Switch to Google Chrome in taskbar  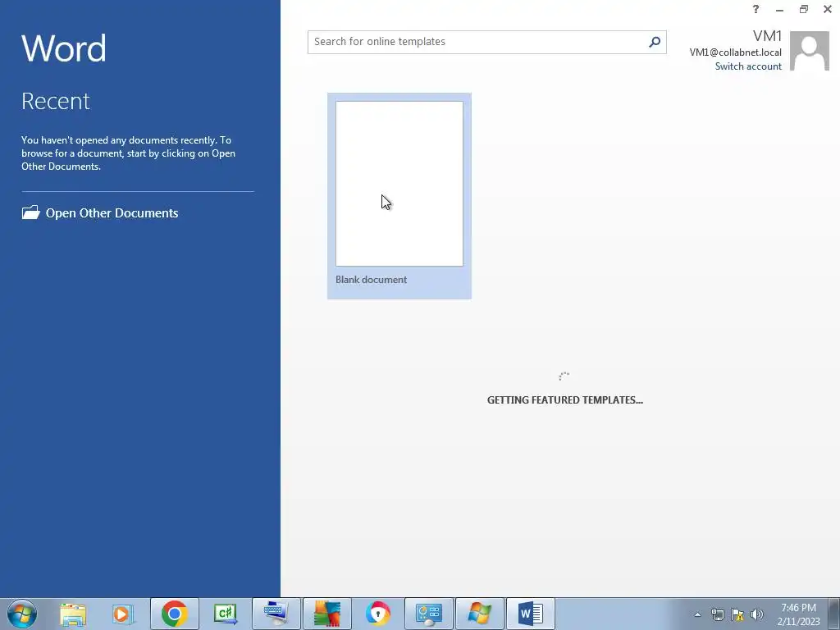pyautogui.click(x=174, y=614)
